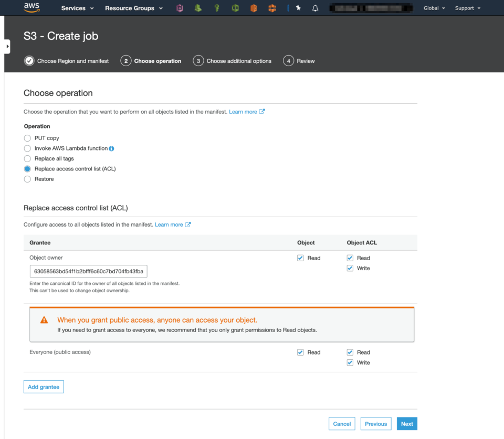Click the green stacked-layers service shortcut icon

click(x=198, y=8)
